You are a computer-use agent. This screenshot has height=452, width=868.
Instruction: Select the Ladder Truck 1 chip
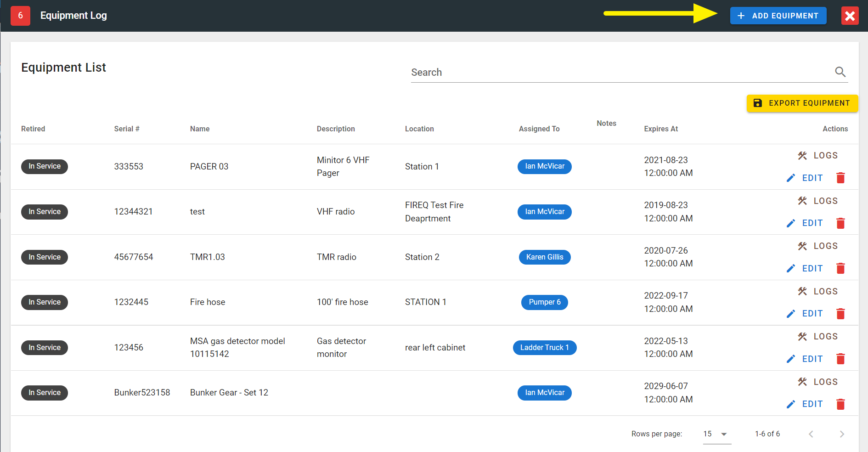click(x=545, y=348)
